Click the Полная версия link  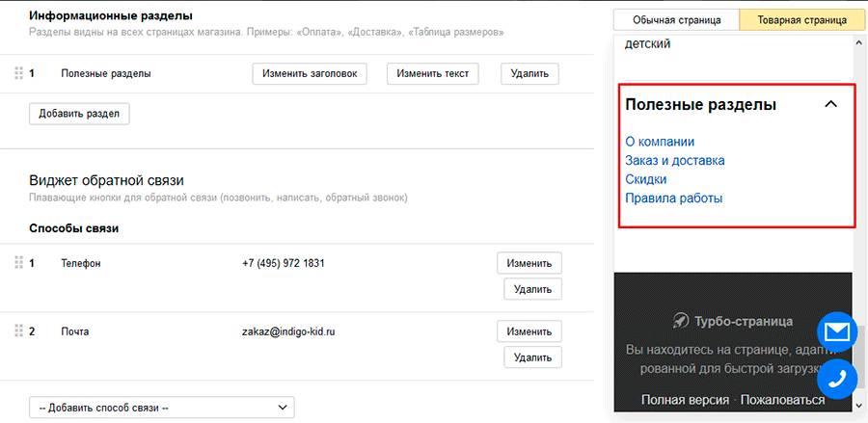685,400
